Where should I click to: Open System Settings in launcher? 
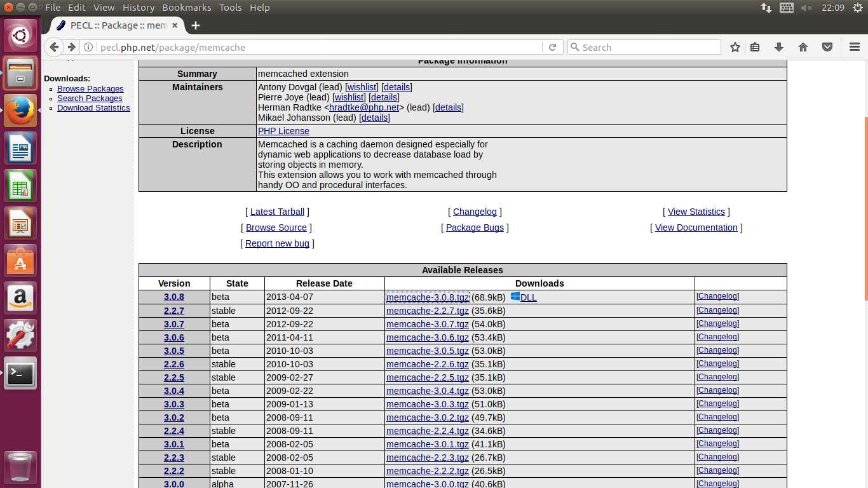(20, 336)
